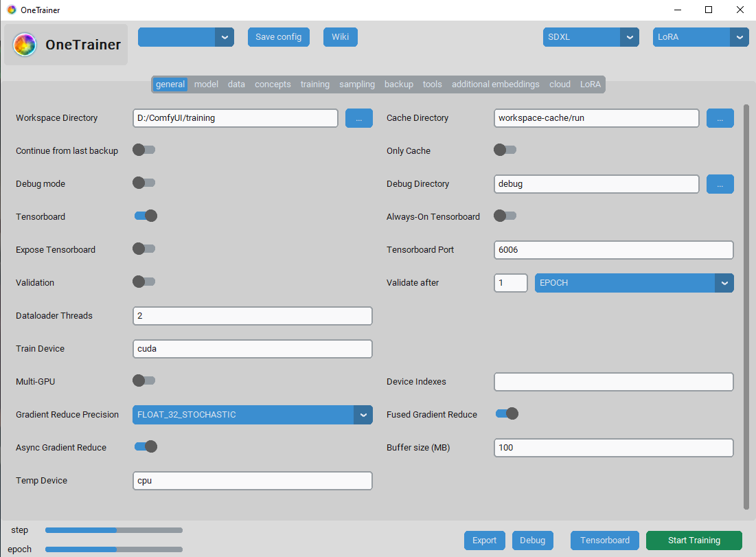Viewport: 756px width, 557px height.
Task: Enable the Only Cache switch
Action: pyautogui.click(x=505, y=150)
